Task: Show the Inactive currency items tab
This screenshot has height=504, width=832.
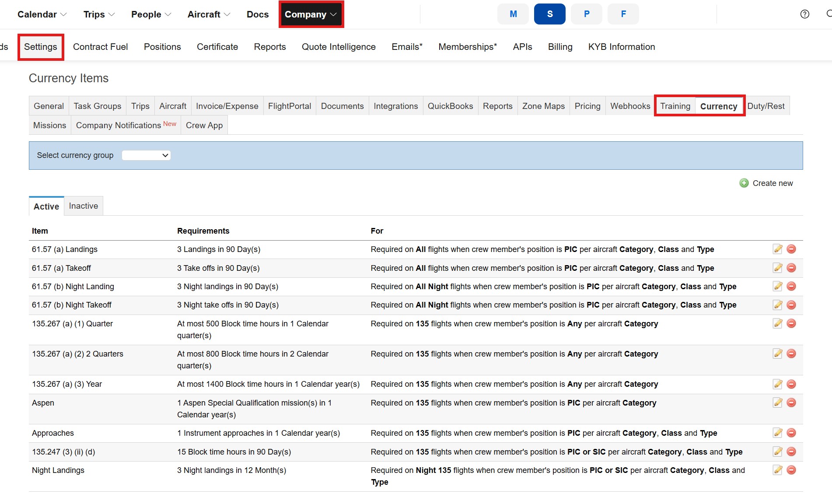Action: 84,206
